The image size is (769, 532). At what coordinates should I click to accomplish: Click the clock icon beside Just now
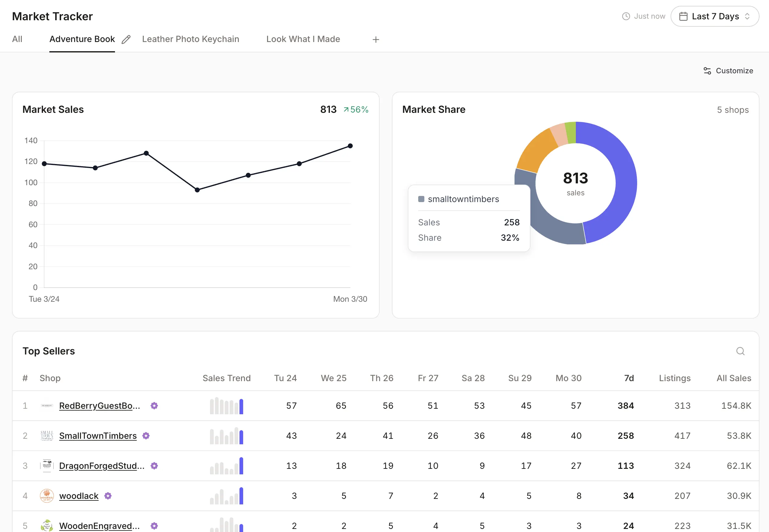626,16
